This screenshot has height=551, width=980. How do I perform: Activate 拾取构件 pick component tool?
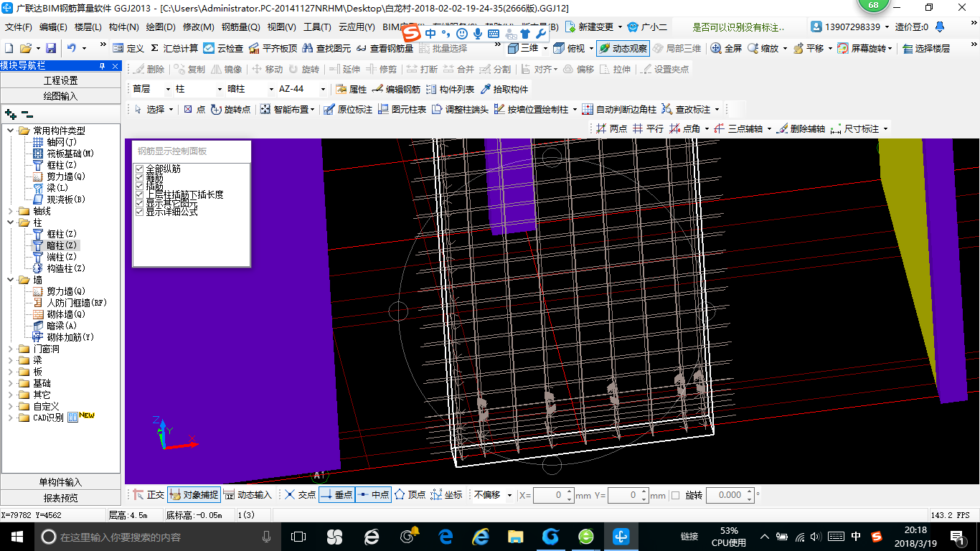(504, 89)
